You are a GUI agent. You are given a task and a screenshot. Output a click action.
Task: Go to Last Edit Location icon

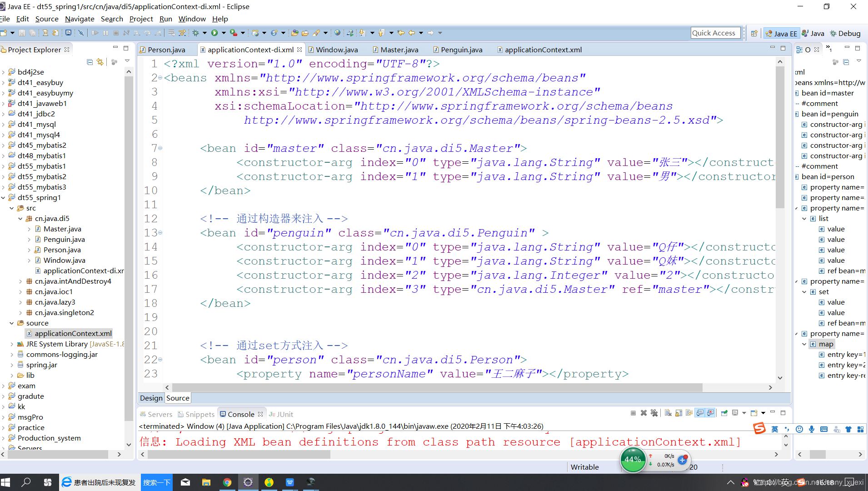click(x=401, y=33)
